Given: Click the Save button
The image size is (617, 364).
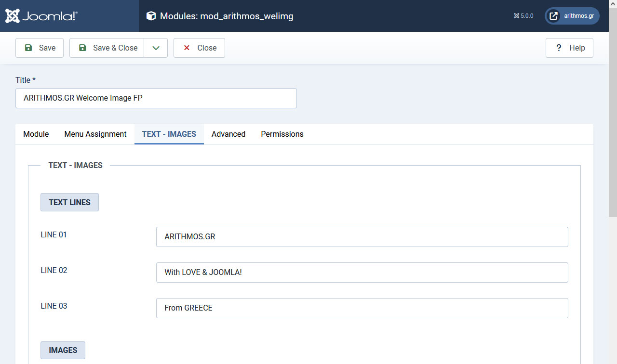Looking at the screenshot, I should pyautogui.click(x=40, y=48).
